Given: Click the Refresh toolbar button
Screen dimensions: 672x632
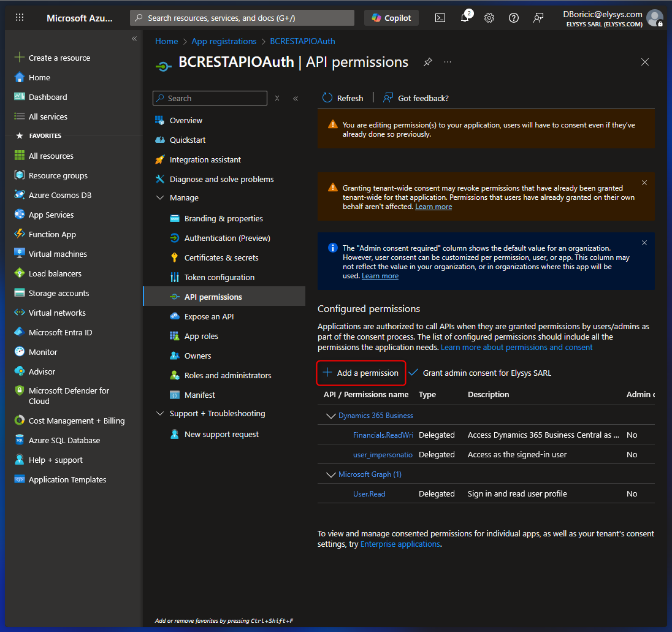Looking at the screenshot, I should (343, 98).
